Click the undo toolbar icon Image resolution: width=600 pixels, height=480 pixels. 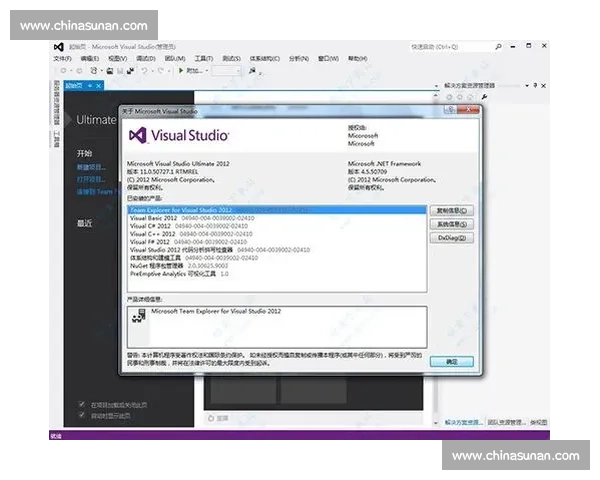click(144, 70)
